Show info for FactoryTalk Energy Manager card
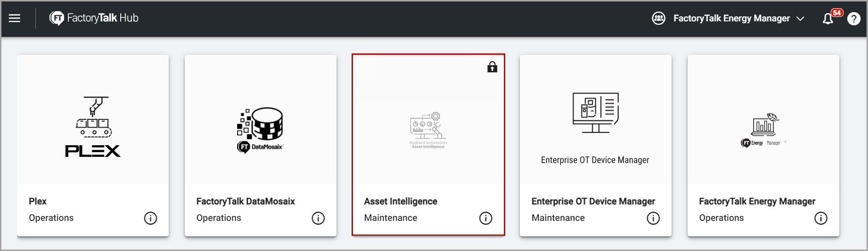Screen dimensions: 868x251 (x=820, y=218)
